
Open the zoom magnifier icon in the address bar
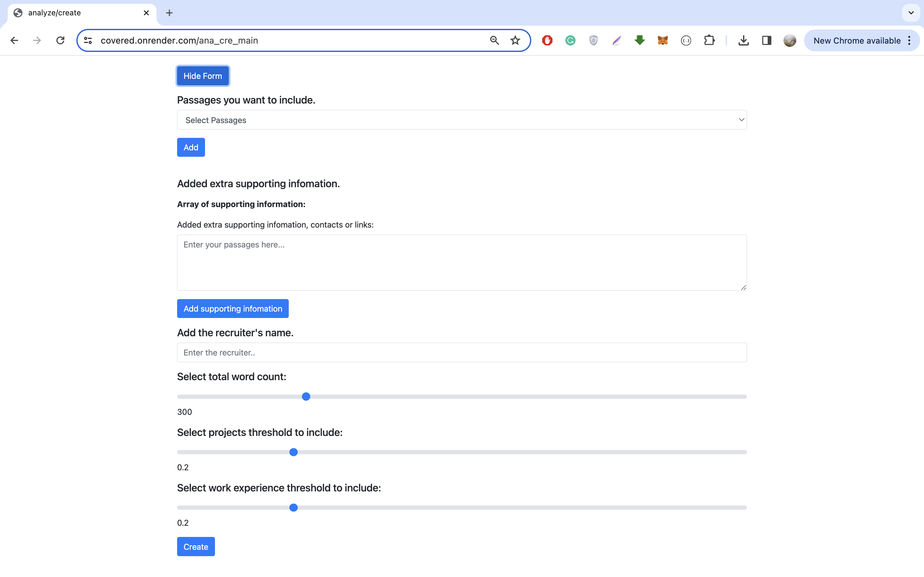pos(494,40)
